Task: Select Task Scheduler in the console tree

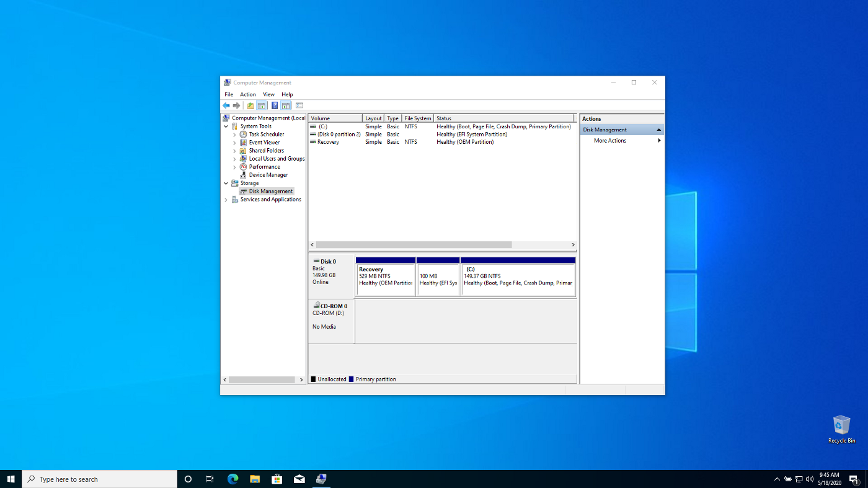Action: 267,134
